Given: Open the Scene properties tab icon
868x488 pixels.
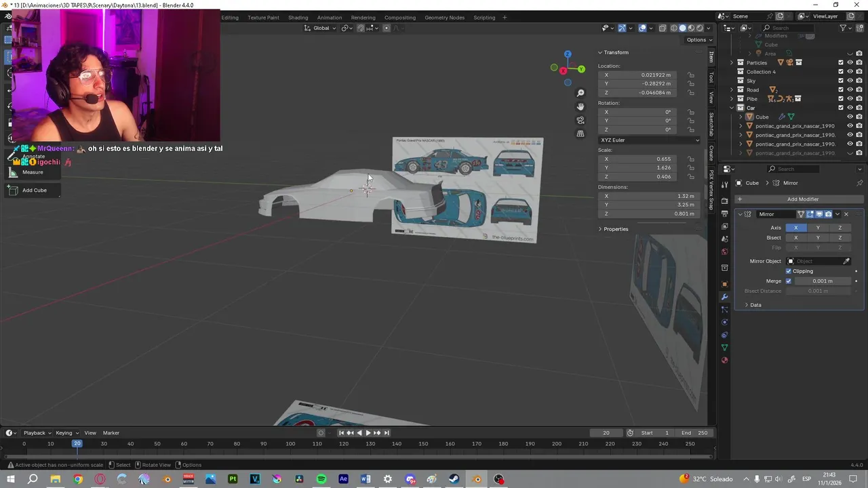Looking at the screenshot, I should click(x=724, y=239).
